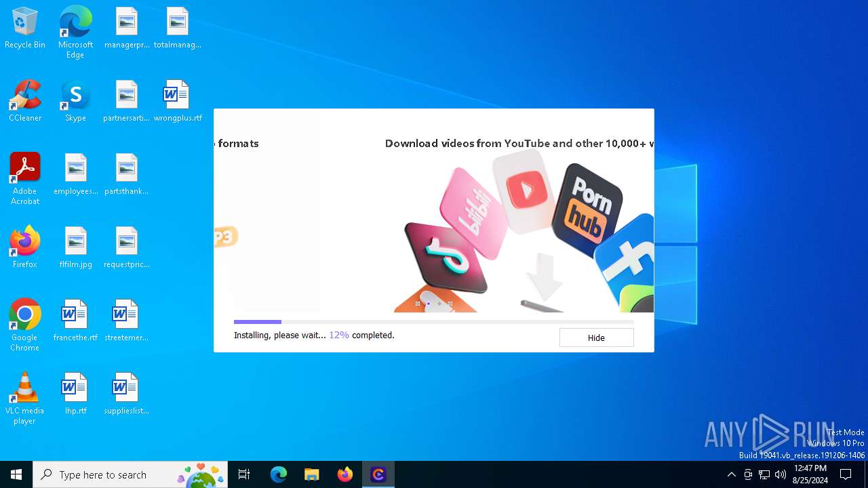Viewport: 868px width, 488px height.
Task: Open Edge from the taskbar
Action: coord(279,474)
